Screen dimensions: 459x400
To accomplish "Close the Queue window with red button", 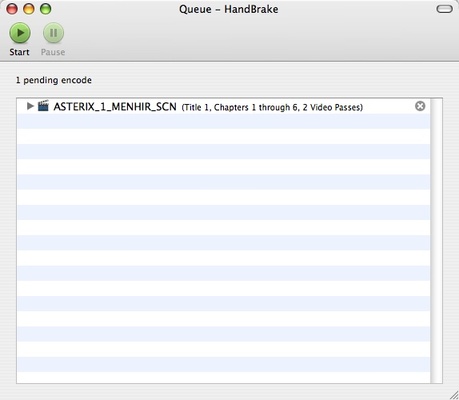I will (12, 9).
